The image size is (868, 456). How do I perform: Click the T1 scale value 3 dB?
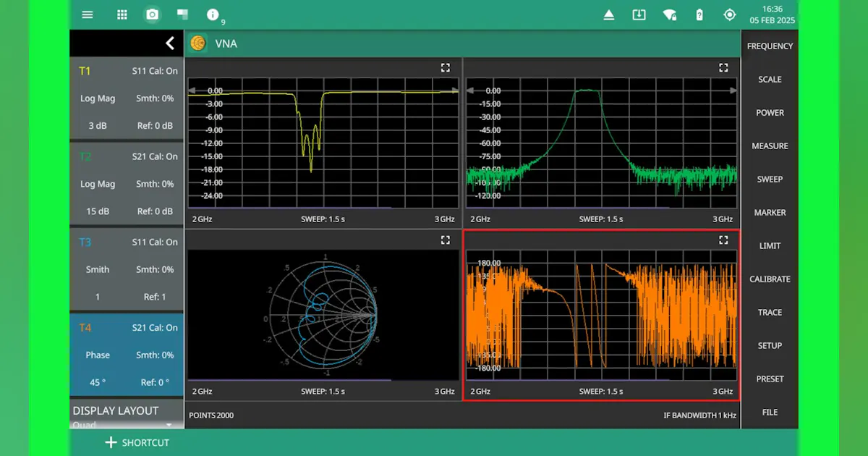[98, 125]
